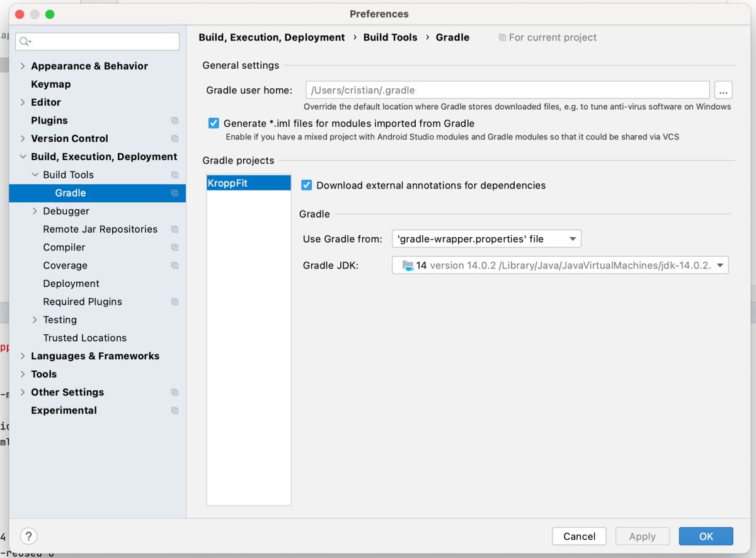756x558 pixels.
Task: Expand Appearance & Behavior section
Action: click(23, 66)
